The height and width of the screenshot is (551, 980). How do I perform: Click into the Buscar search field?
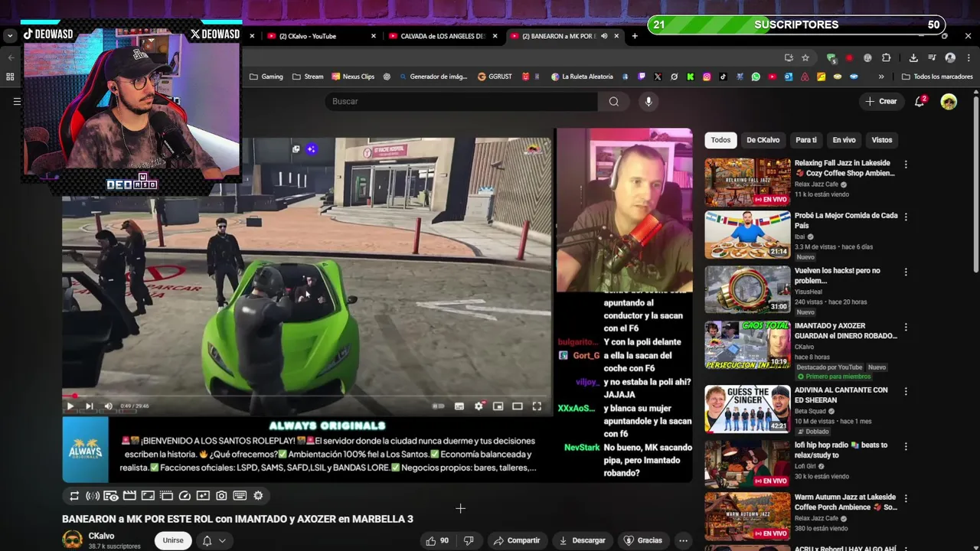tap(461, 101)
